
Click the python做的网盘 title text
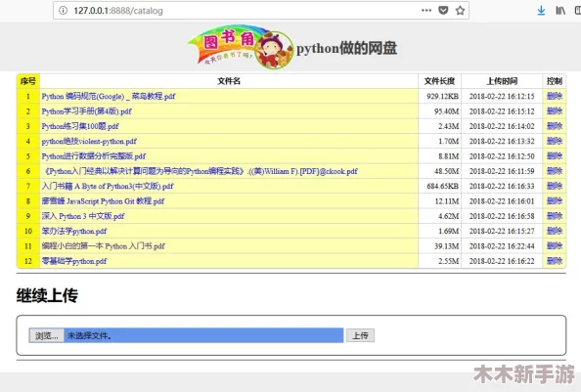click(x=347, y=48)
